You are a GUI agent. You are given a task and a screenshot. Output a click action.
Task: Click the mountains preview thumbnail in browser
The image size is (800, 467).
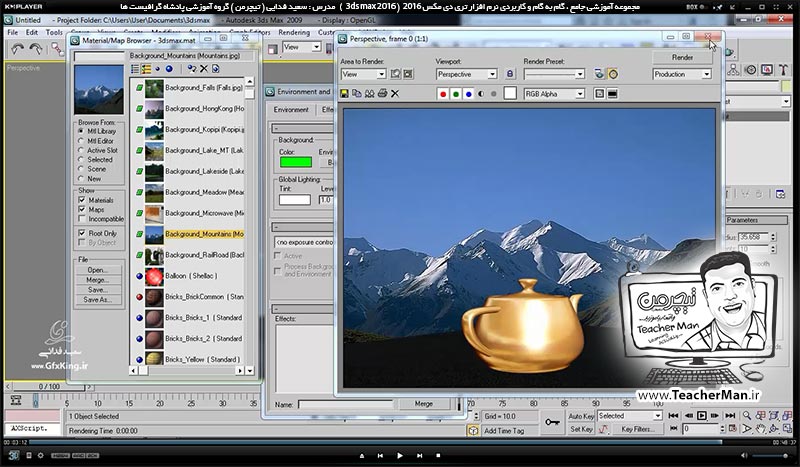[x=99, y=90]
